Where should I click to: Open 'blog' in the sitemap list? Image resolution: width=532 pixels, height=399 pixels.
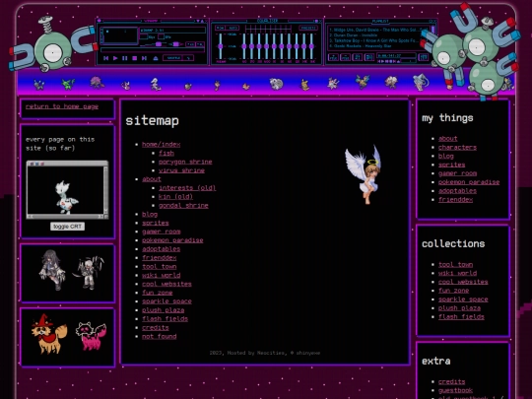click(x=150, y=214)
